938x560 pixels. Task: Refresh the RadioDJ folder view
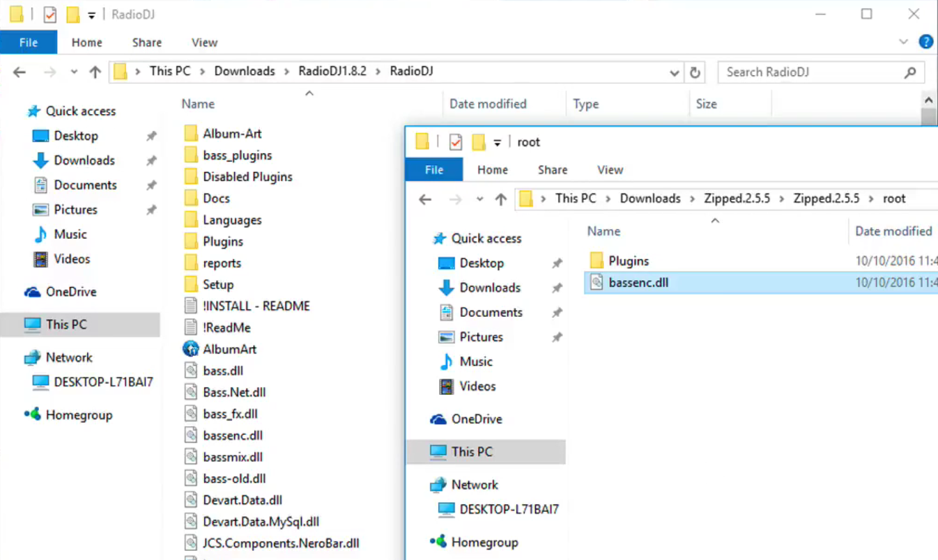(x=695, y=72)
